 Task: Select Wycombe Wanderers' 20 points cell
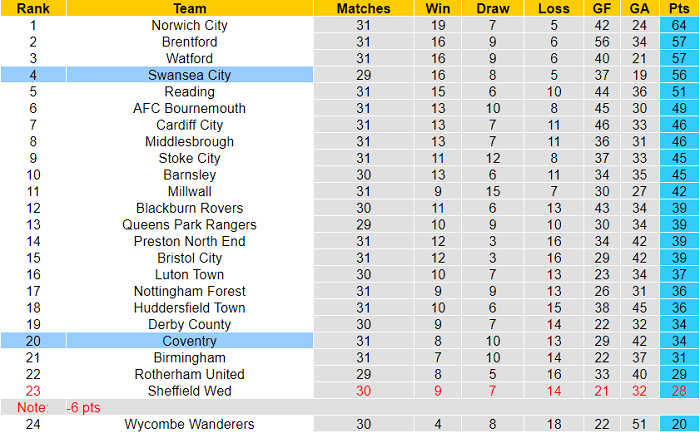point(679,424)
